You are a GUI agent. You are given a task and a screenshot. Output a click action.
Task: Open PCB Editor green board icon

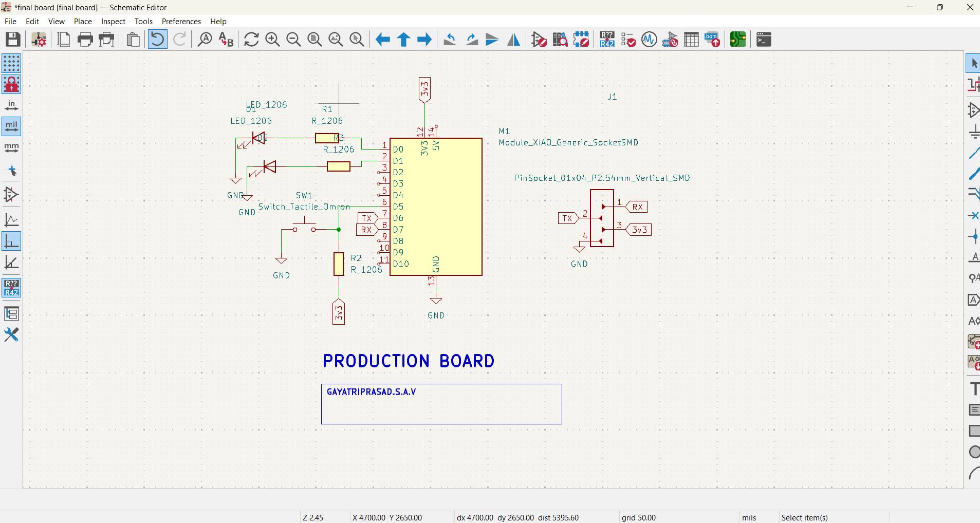tap(738, 40)
